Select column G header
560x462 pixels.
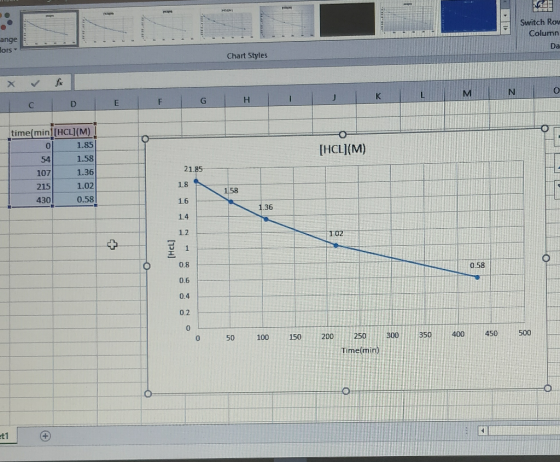(x=203, y=101)
